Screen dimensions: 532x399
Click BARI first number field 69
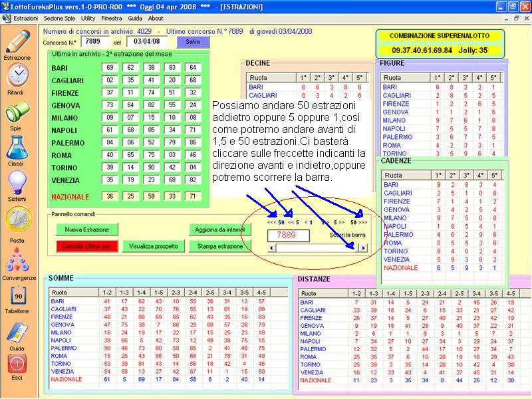coord(110,68)
